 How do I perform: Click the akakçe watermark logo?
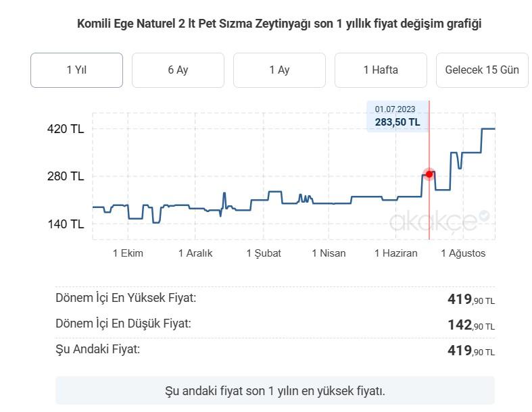tap(439, 220)
